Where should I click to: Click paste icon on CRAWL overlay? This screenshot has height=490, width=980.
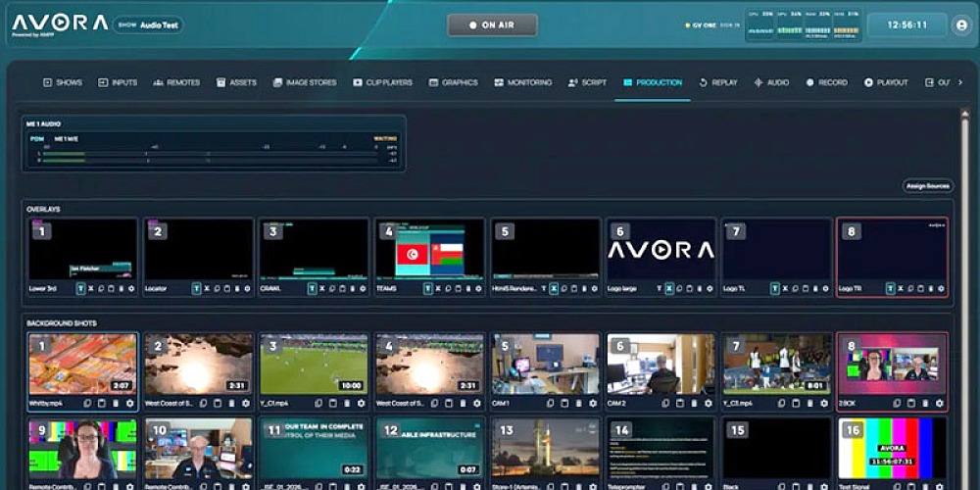pyautogui.click(x=342, y=289)
